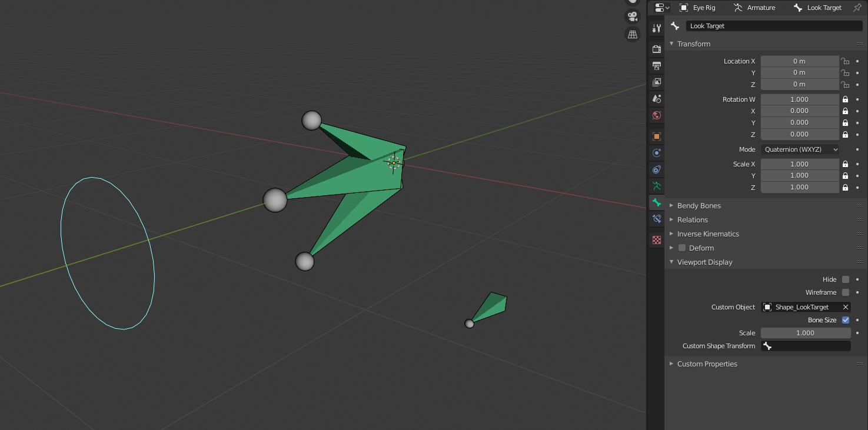Open the Object Constraint properties tab
Screen dimensions: 868x430
tap(657, 169)
